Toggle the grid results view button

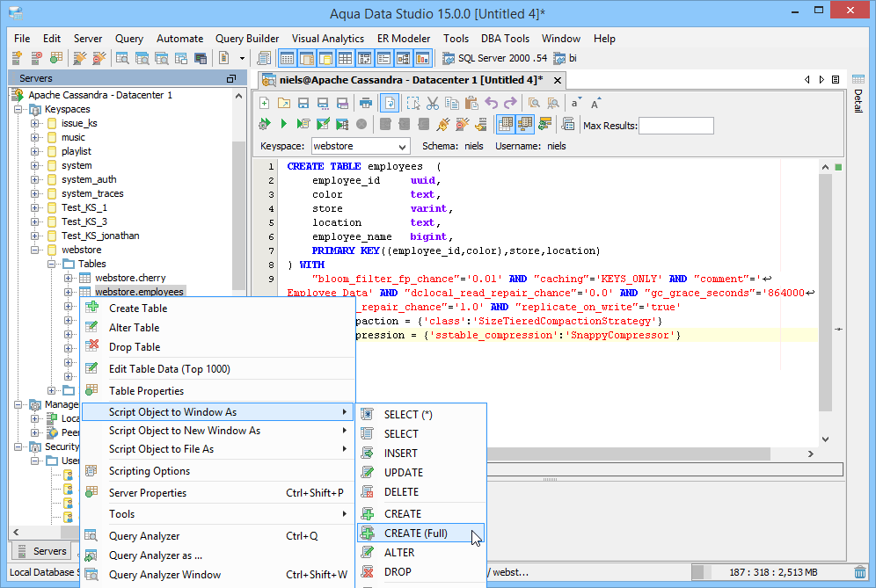pyautogui.click(x=506, y=124)
